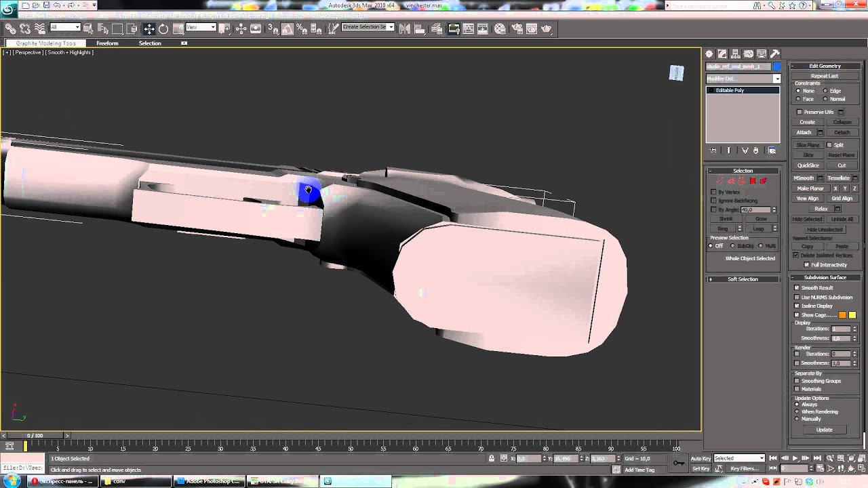Click Smooth + Highlights shading label

pos(69,52)
